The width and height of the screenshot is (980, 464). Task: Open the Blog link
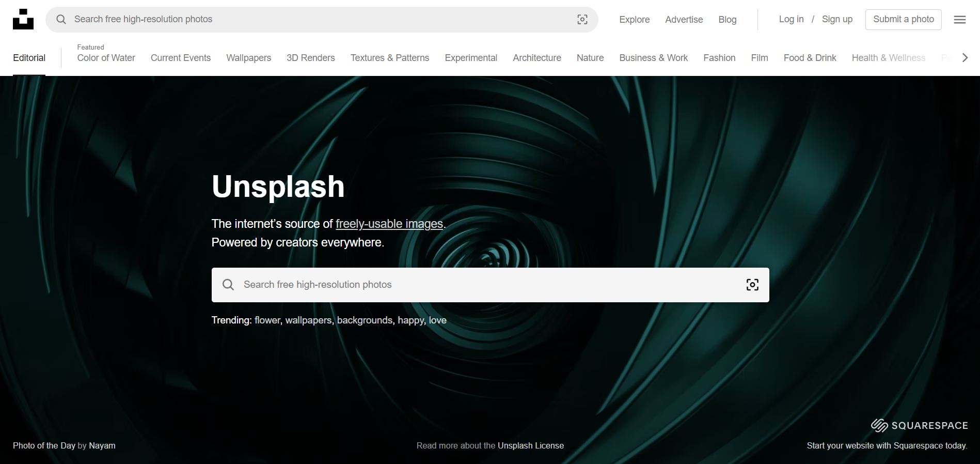[727, 20]
